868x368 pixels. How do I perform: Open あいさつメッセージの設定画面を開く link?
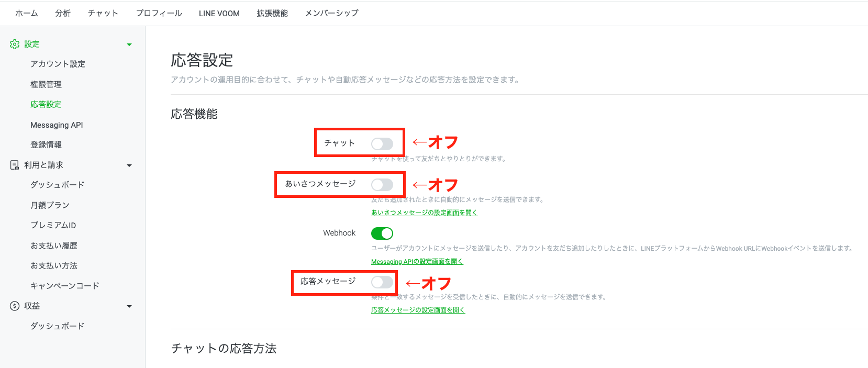click(424, 213)
